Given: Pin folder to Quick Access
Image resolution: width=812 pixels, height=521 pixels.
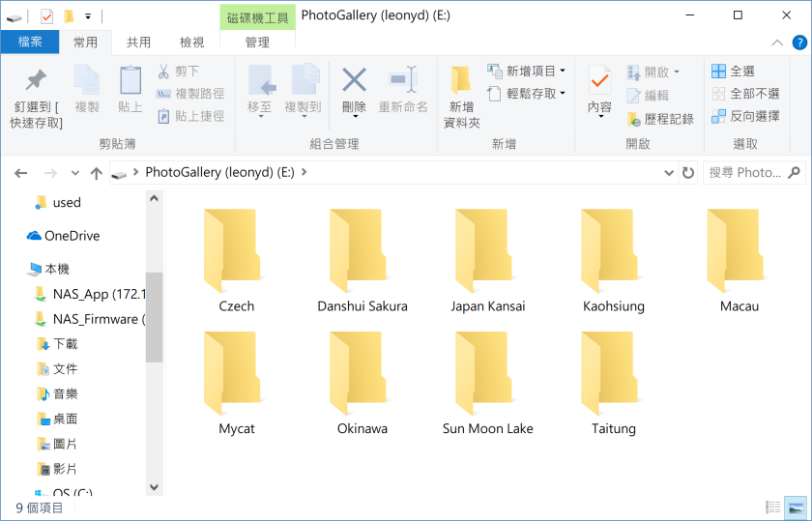Looking at the screenshot, I should tap(36, 99).
